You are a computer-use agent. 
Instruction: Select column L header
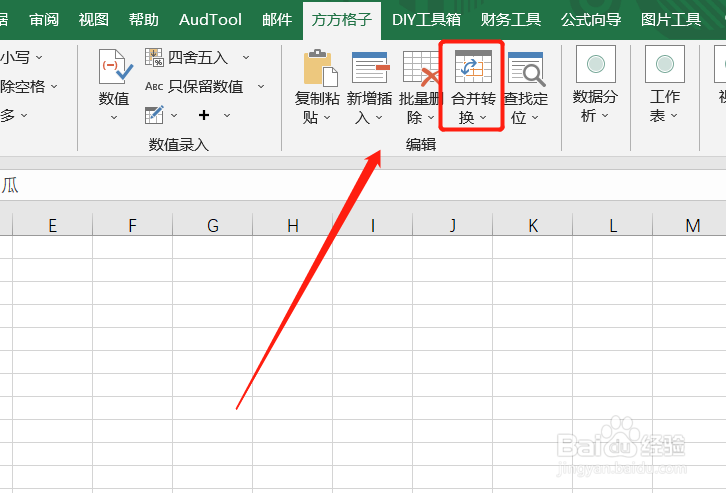[613, 225]
